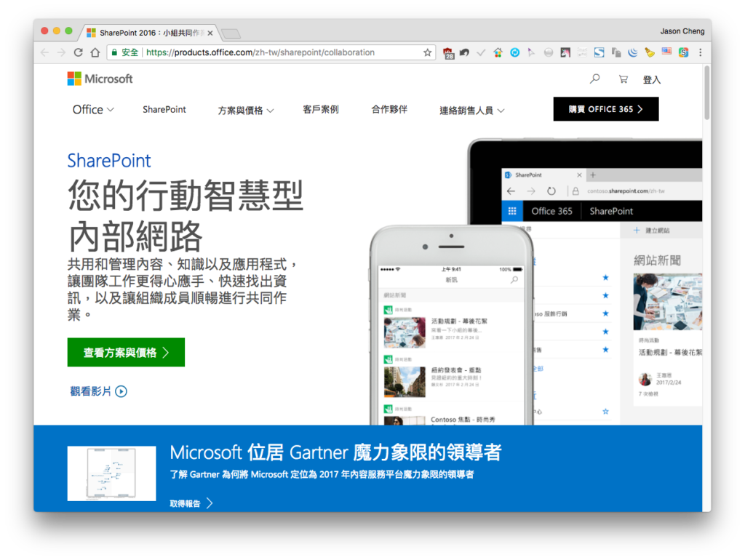Expand the Office dropdown menu
Viewport: 745px width, 560px height.
coord(93,110)
